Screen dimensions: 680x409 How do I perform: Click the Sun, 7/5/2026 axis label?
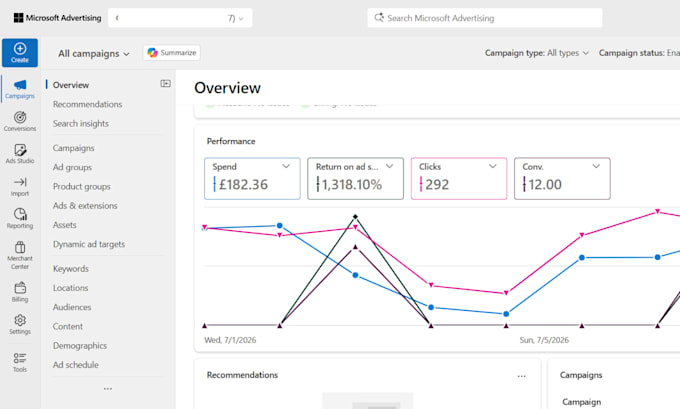[x=544, y=340]
